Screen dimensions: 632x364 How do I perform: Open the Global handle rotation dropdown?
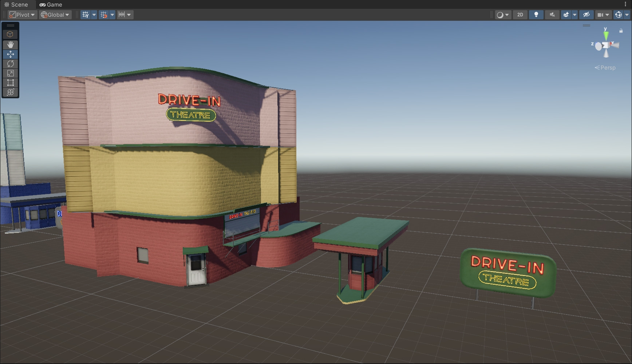click(55, 15)
